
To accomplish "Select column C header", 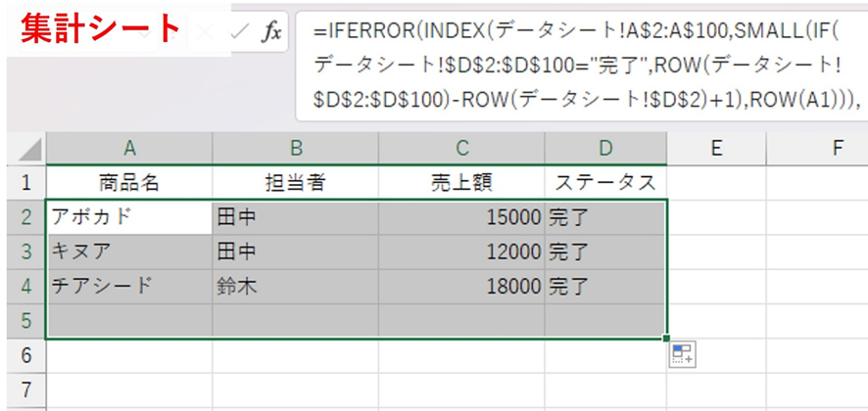I will pos(461,149).
